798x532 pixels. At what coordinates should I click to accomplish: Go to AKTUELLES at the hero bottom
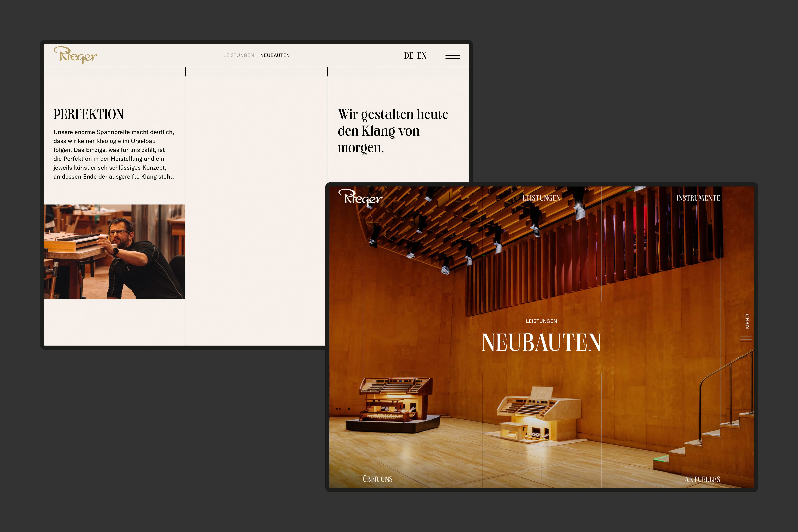click(702, 479)
